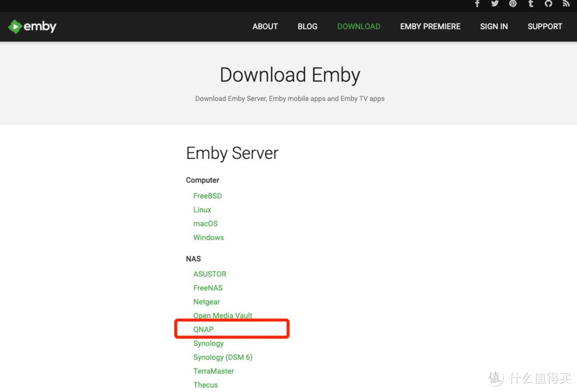Click SIGN IN in navigation
This screenshot has width=577, height=392.
coord(494,27)
